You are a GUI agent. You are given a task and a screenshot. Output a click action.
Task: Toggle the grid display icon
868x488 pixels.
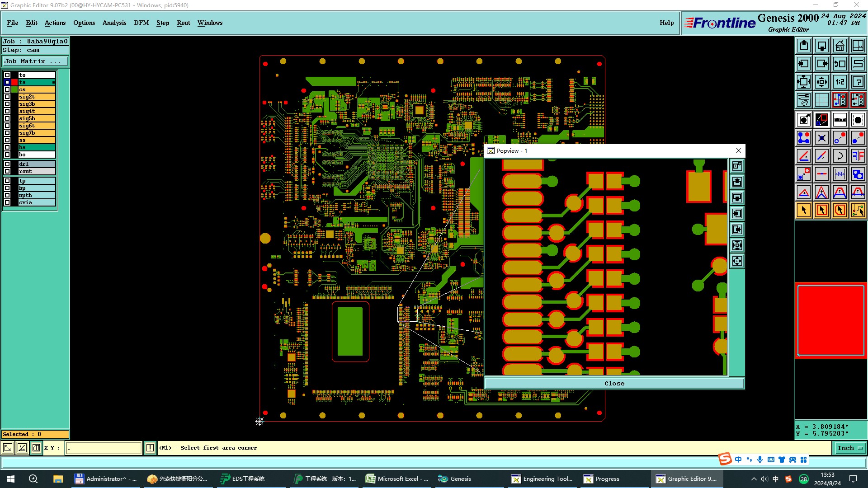coord(821,100)
